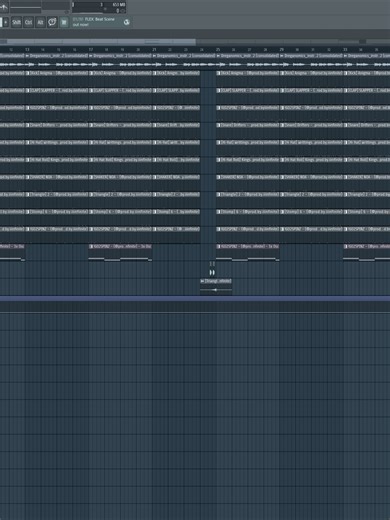The width and height of the screenshot is (390, 520).
Task: Open the speech bubble help icon
Action: coord(52,22)
